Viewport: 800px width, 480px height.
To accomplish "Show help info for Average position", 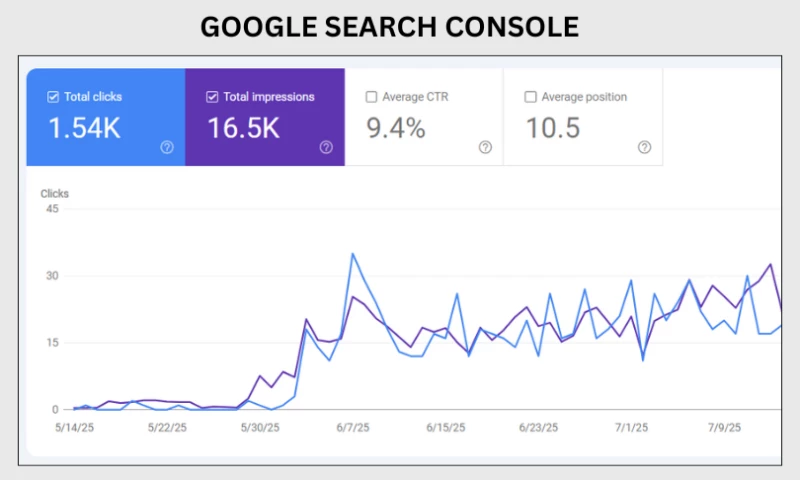I will [x=644, y=147].
